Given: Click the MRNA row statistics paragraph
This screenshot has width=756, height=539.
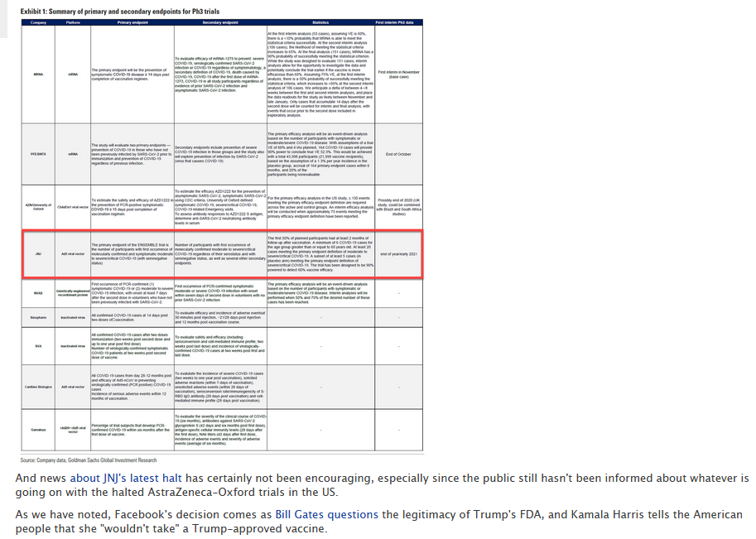Looking at the screenshot, I should (x=320, y=75).
